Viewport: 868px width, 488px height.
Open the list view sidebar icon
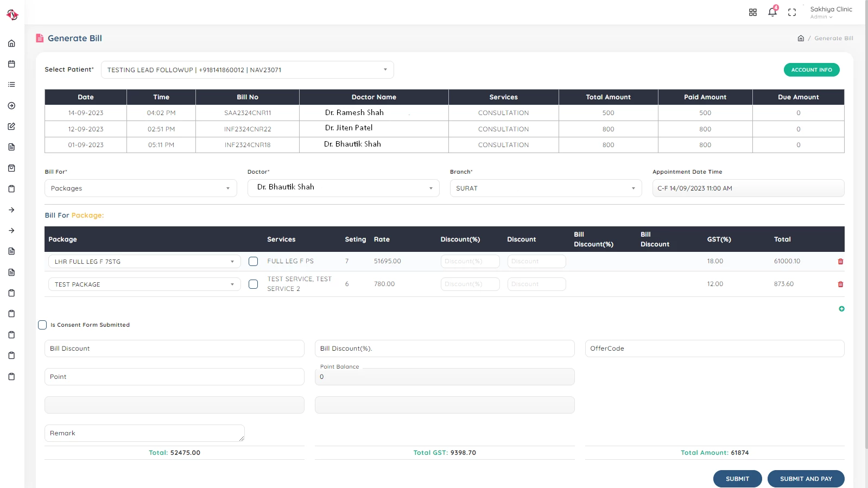(x=11, y=85)
